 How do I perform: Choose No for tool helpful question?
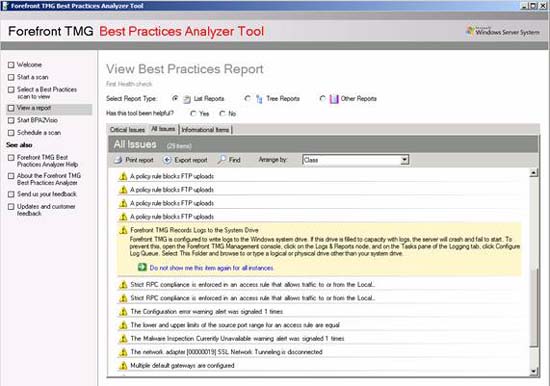point(222,113)
